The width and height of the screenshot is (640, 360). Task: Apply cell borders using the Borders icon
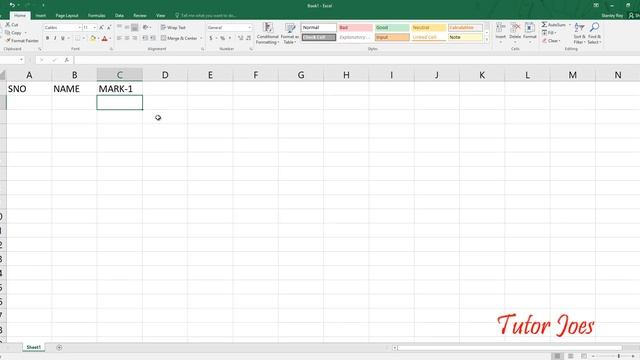[77, 38]
